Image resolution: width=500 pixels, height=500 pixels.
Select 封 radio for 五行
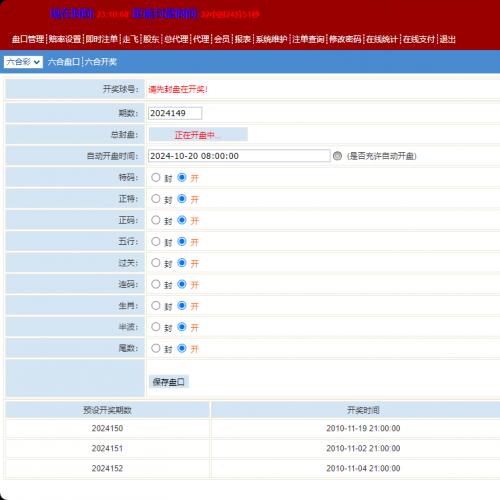tap(156, 241)
